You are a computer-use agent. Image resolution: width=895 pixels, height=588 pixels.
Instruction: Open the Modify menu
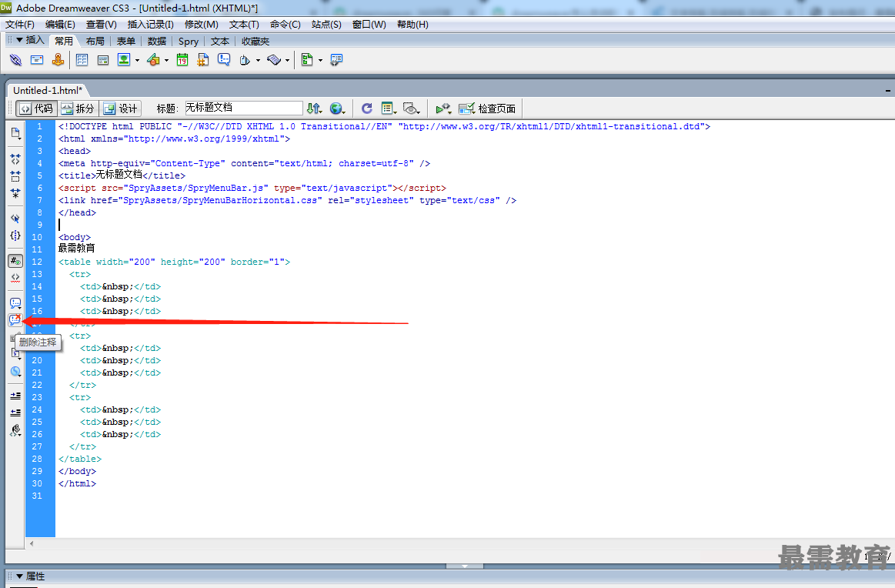(202, 24)
